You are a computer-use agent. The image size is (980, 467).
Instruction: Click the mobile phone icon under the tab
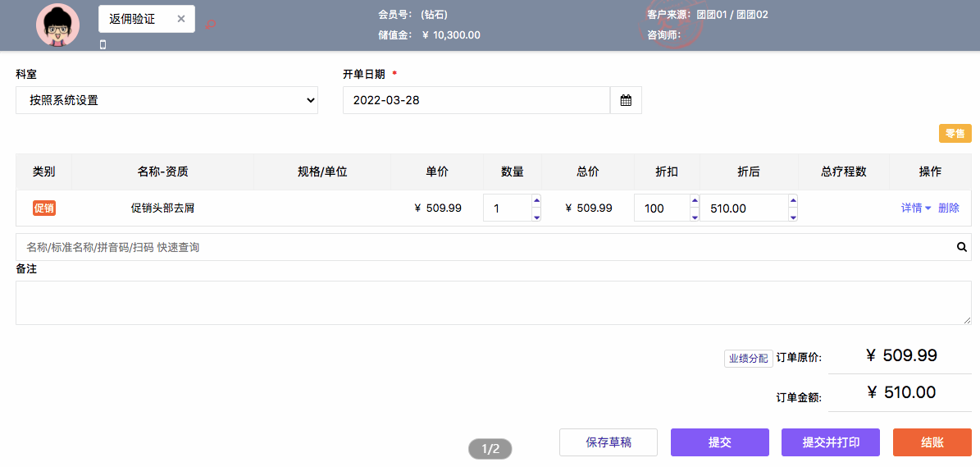[103, 44]
